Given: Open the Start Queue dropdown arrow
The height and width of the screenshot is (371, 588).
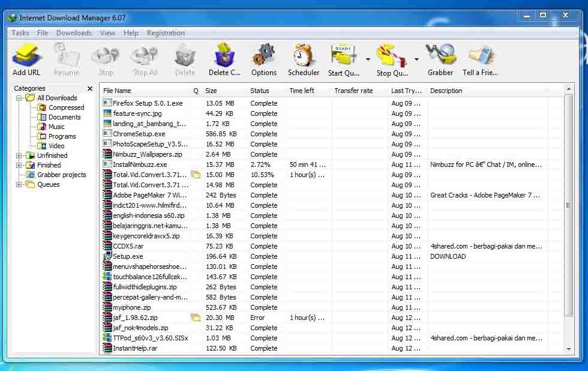Looking at the screenshot, I should tap(368, 59).
